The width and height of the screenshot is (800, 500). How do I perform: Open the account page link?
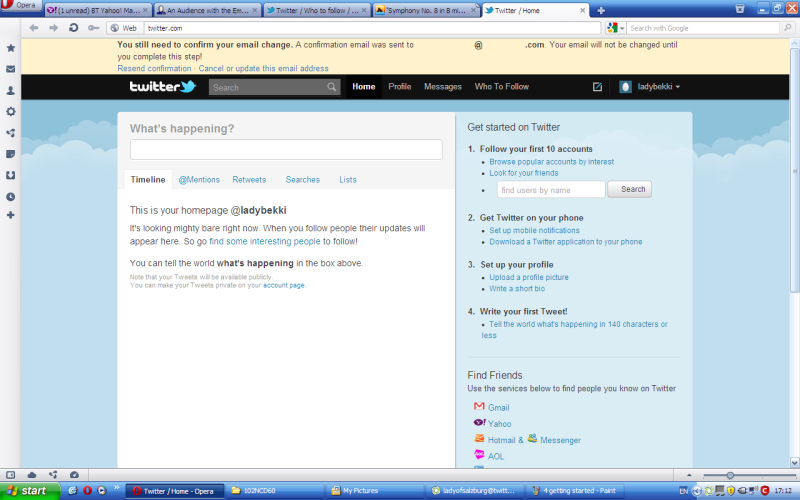(x=284, y=285)
